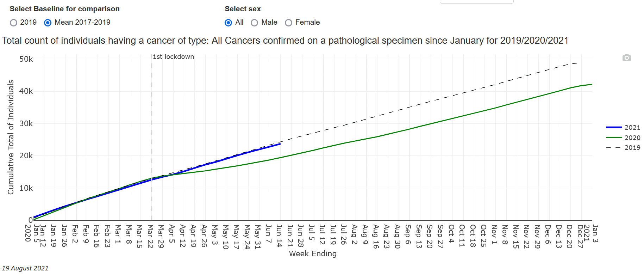
Task: Select the All sex option
Action: click(x=229, y=23)
